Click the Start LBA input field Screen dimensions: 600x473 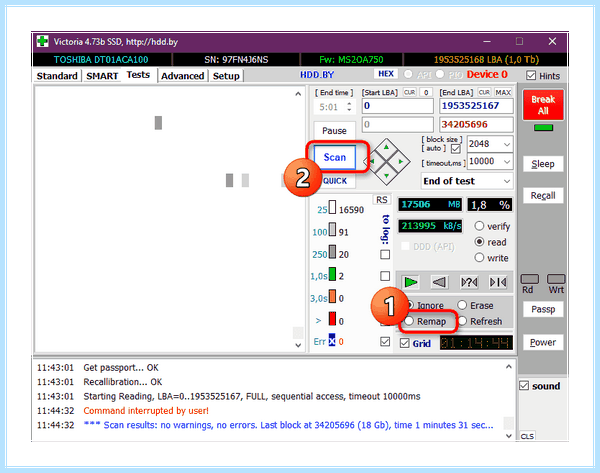coord(397,106)
